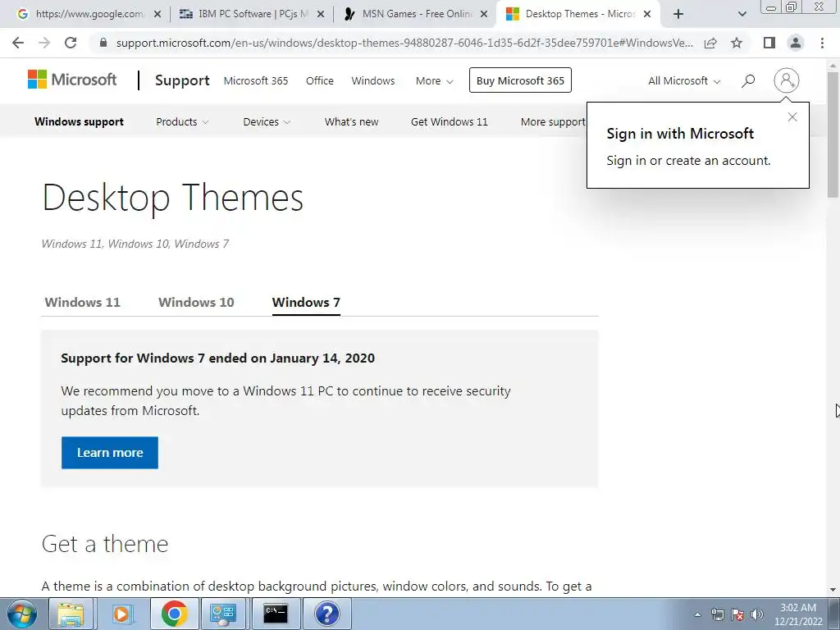This screenshot has height=630, width=840.
Task: Expand All Microsoft dropdown
Action: pyautogui.click(x=684, y=81)
